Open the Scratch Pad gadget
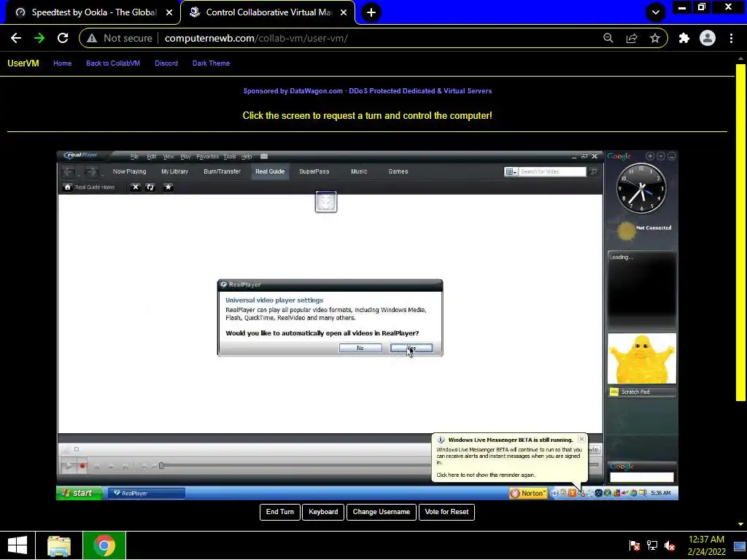The image size is (747, 560). (642, 392)
